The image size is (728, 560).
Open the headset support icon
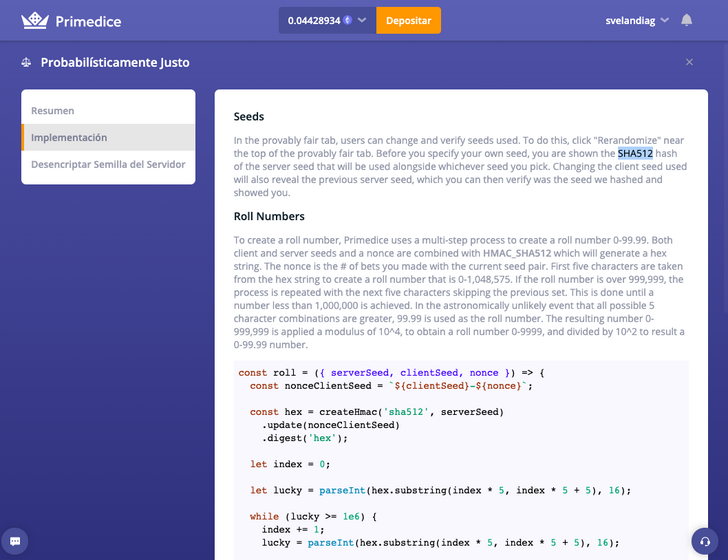coord(705,541)
